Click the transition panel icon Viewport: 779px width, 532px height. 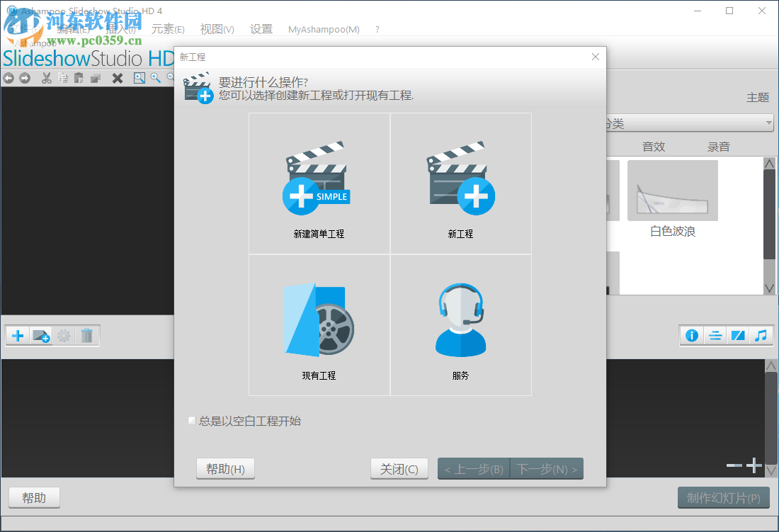pos(738,335)
